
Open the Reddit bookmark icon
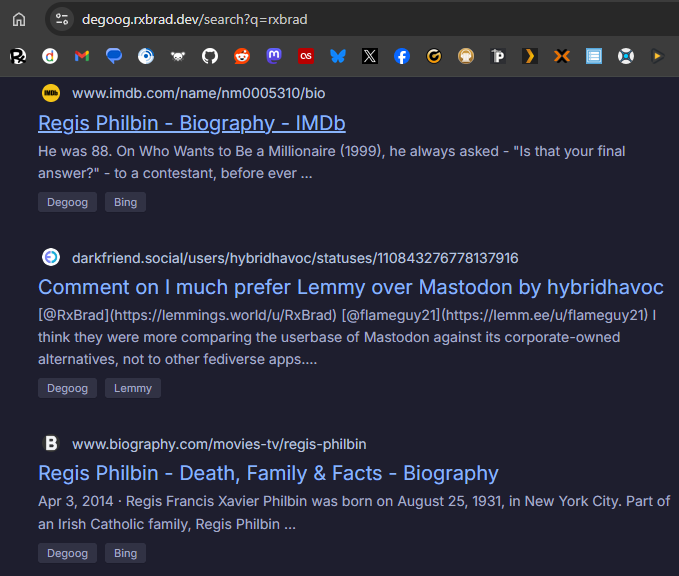(242, 56)
